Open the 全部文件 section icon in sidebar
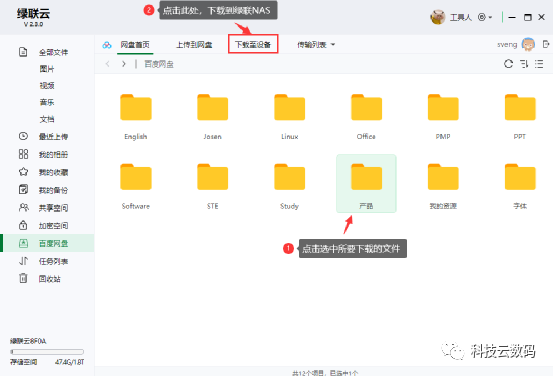The height and width of the screenshot is (376, 553). coord(23,52)
